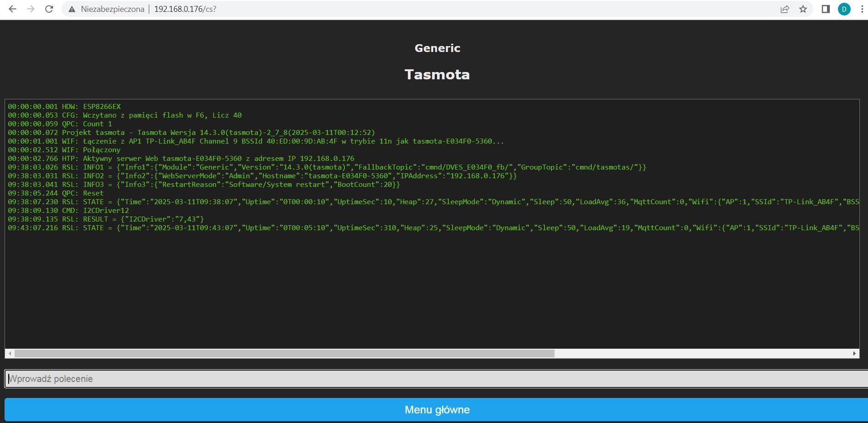
Task: Click the HTP: Aktywny serwer Web line
Action: pos(181,159)
